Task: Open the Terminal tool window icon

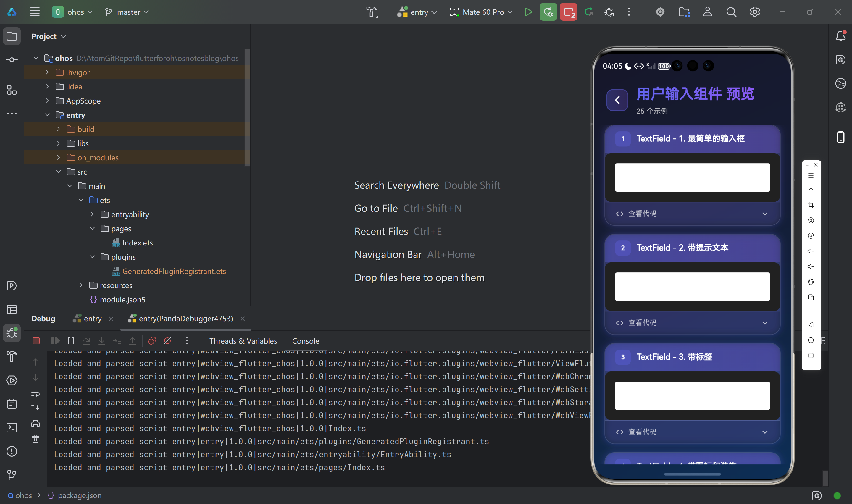Action: 12,428
